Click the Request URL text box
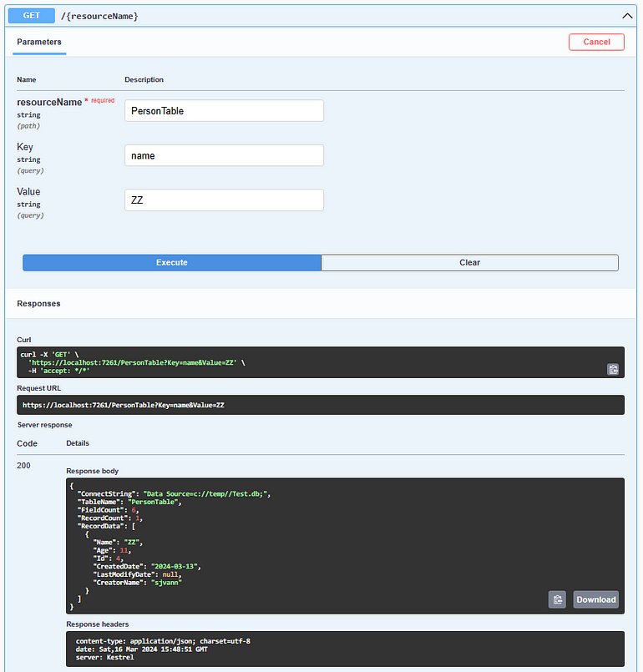Screen dimensions: 643x672 (x=321, y=405)
